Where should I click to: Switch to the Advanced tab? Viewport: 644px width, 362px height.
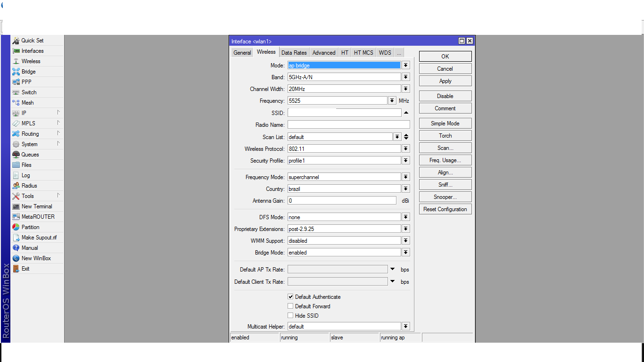(324, 53)
